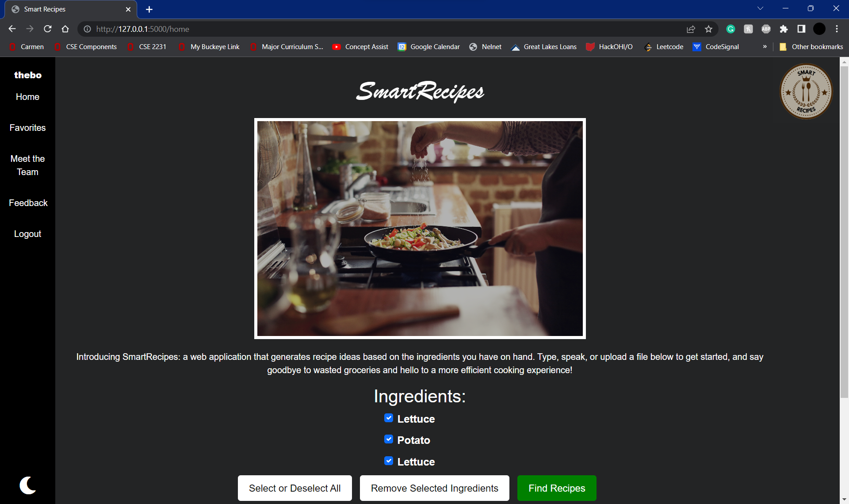Open the Chrome three-dot menu
This screenshot has height=504, width=849.
[x=837, y=29]
